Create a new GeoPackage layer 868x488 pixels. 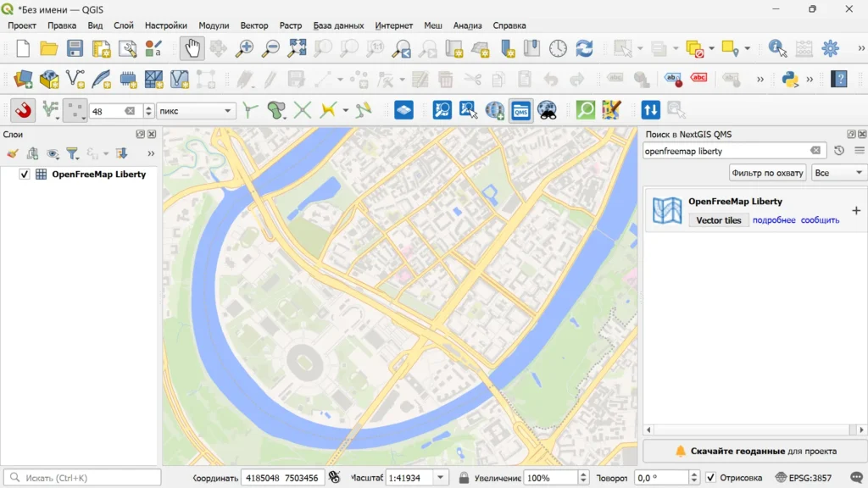(48, 79)
